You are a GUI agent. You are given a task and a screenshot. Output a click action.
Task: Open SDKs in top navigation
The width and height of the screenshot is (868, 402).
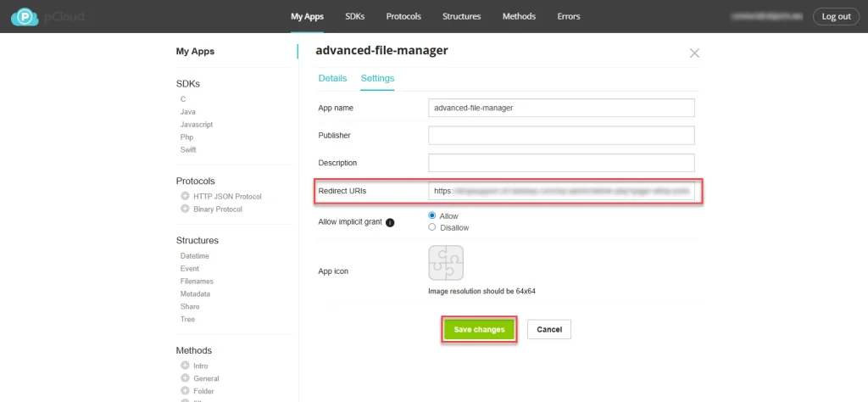355,17
